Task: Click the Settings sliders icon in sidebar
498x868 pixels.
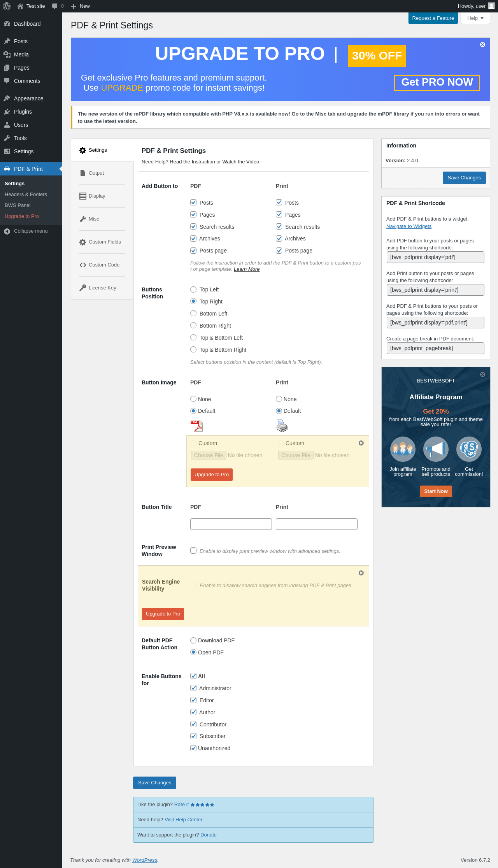Action: [7, 151]
